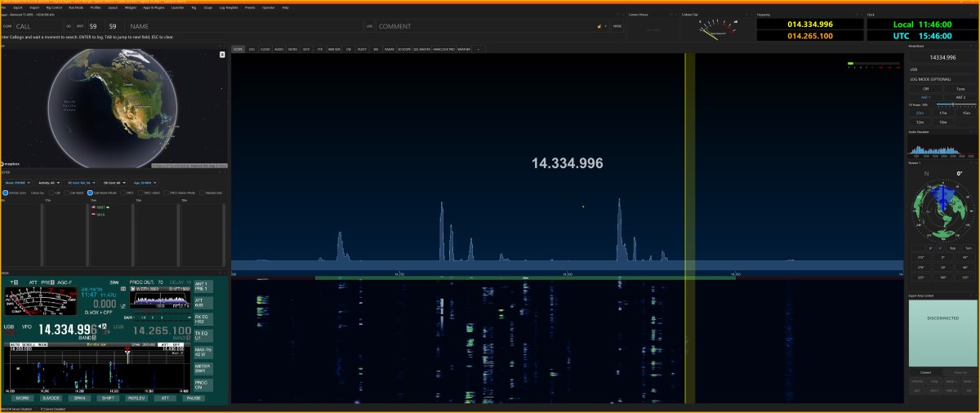Switch to the HAMCLOCK PRO tab
Viewport: 980px width, 413px height.
coord(443,49)
